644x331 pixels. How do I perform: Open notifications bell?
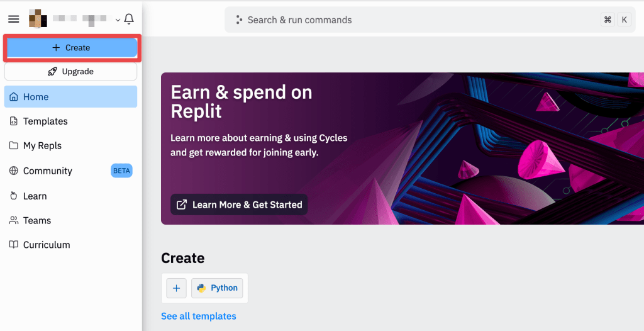[129, 20]
